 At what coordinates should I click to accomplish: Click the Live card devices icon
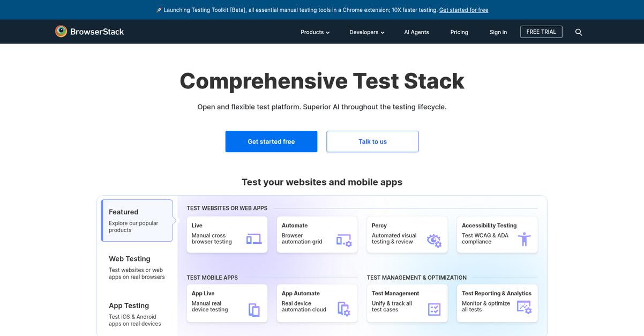coord(254,240)
